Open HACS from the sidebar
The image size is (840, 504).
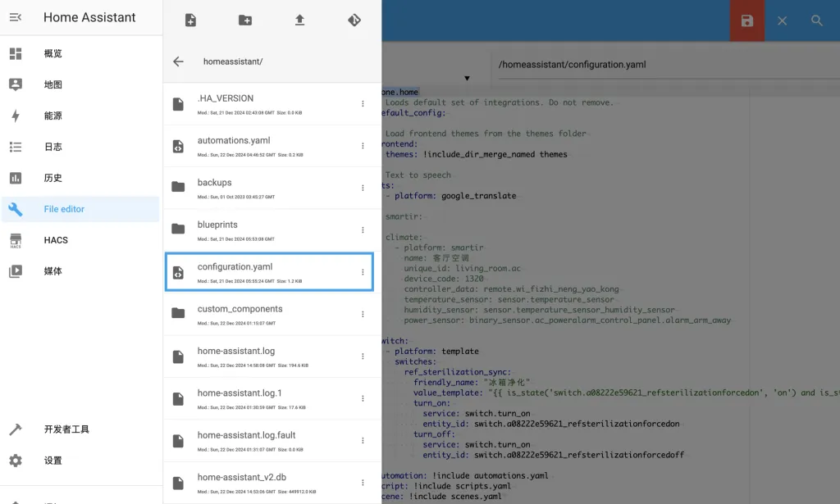(80, 240)
